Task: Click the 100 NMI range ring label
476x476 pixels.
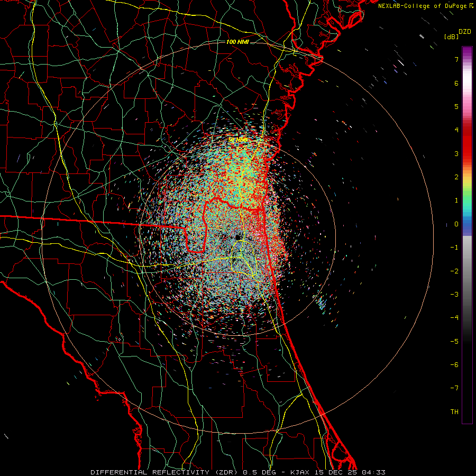Action: (237, 42)
